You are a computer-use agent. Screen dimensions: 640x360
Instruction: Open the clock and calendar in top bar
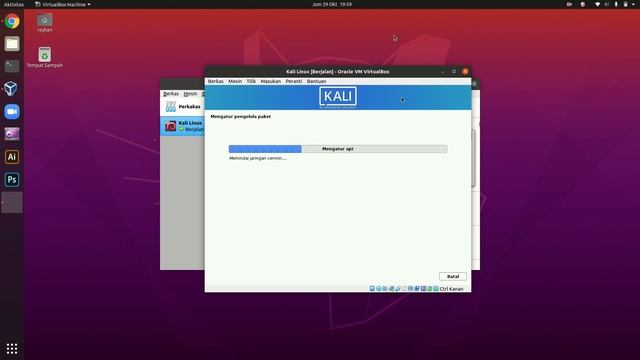(x=332, y=4)
